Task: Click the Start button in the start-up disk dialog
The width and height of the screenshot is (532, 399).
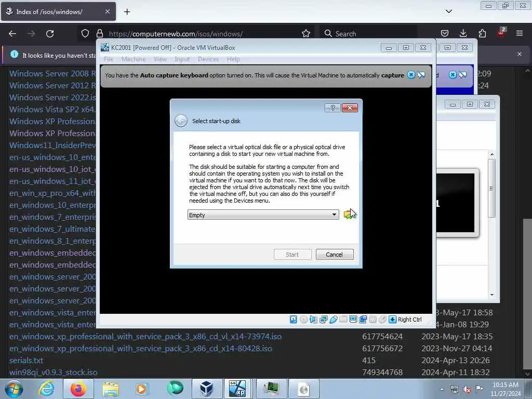Action: click(292, 255)
